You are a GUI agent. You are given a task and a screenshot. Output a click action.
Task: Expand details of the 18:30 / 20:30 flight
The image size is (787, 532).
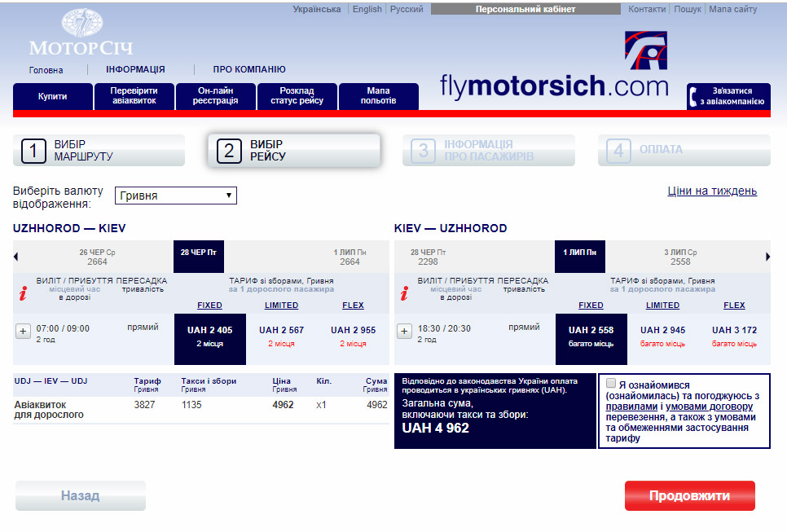tap(405, 332)
